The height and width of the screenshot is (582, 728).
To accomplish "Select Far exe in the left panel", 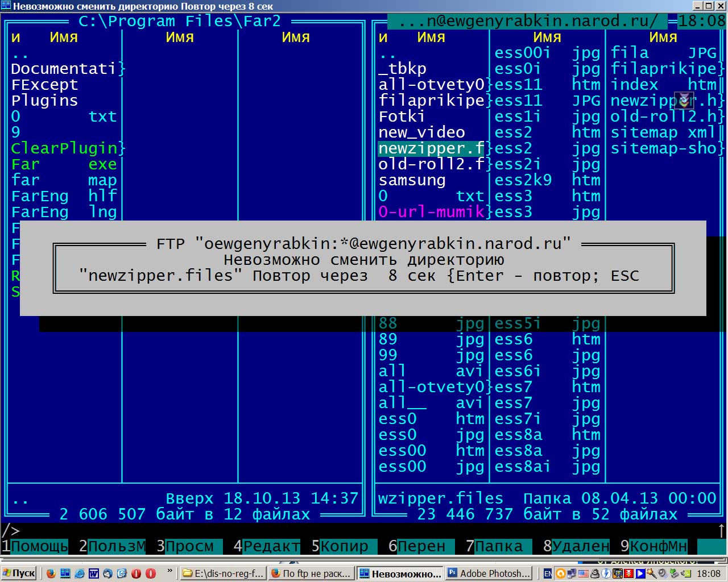I will coord(64,164).
